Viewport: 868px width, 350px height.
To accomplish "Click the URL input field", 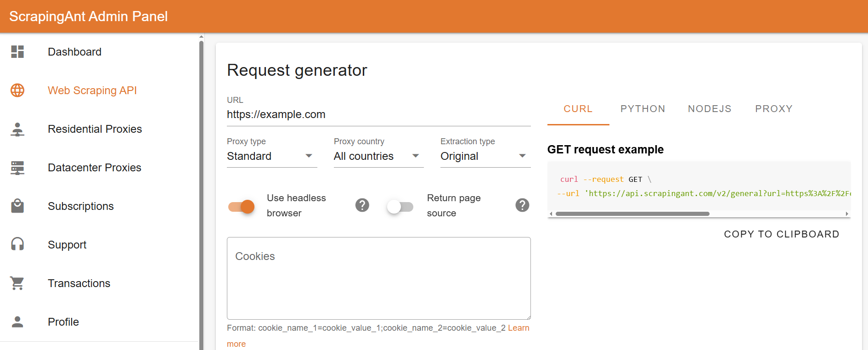I will coord(379,115).
